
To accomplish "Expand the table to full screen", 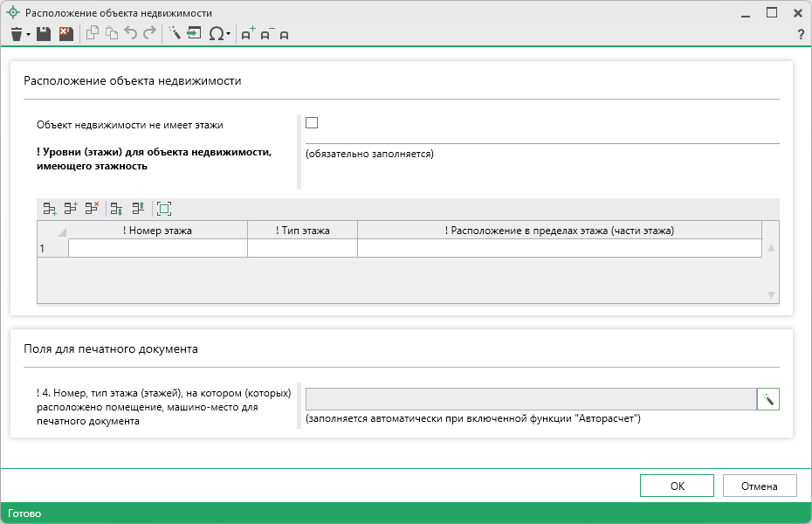I will point(163,209).
